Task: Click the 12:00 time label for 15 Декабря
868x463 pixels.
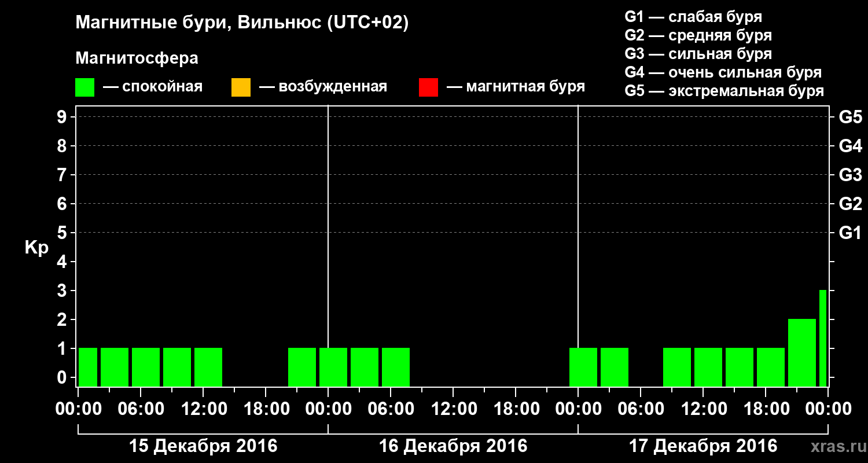Action: 203,409
